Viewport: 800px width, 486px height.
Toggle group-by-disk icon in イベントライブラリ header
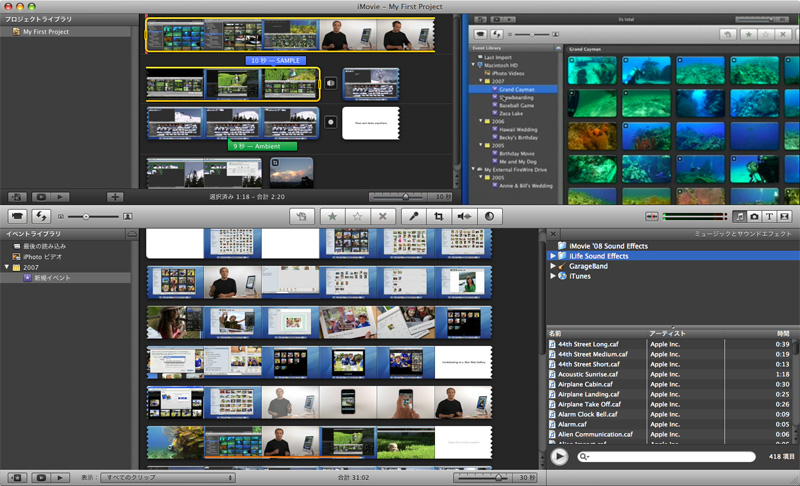[132, 234]
